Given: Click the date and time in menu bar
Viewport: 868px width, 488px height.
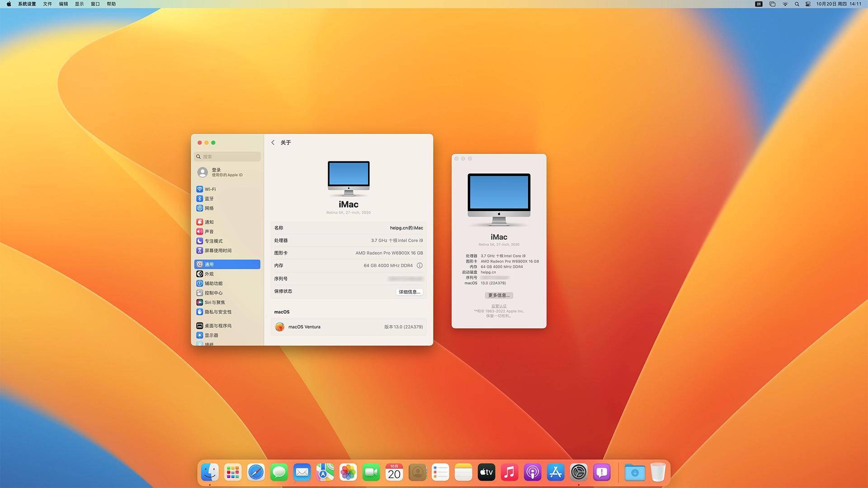Looking at the screenshot, I should (839, 4).
